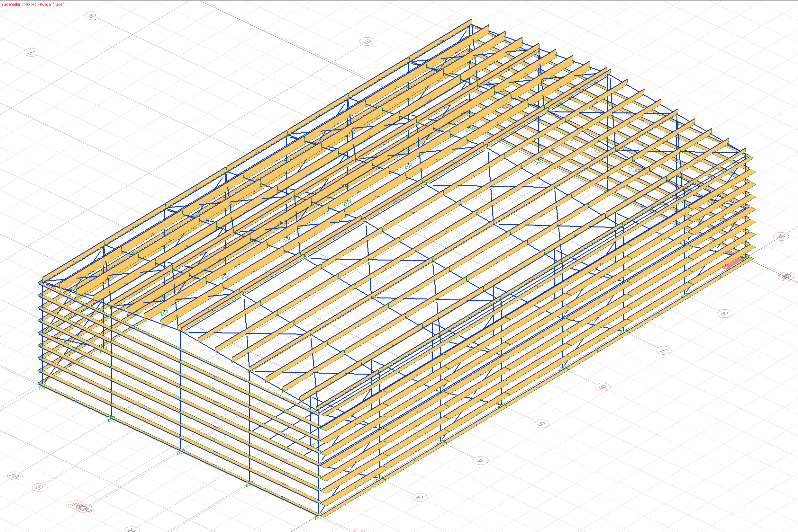Select the overlapping ADAF grid bubbles

coord(81,507)
